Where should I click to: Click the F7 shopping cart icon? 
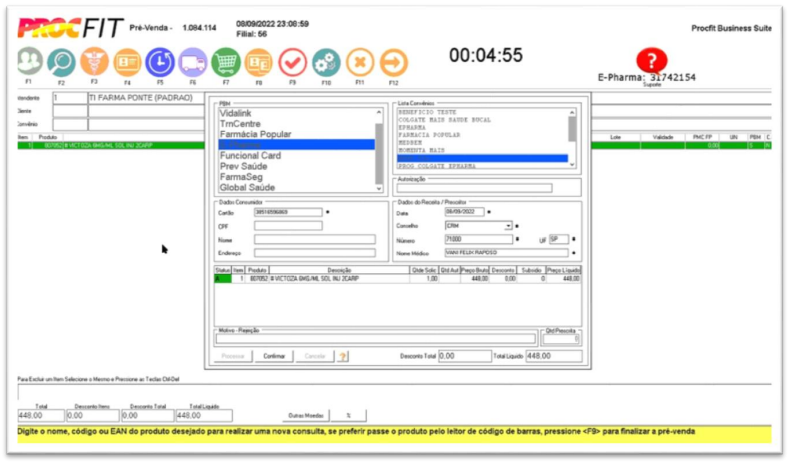point(226,62)
